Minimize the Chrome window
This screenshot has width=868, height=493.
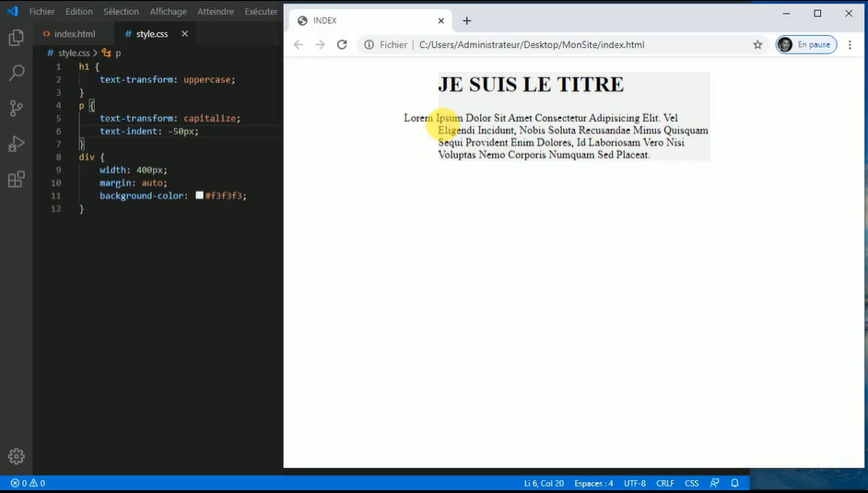click(786, 13)
